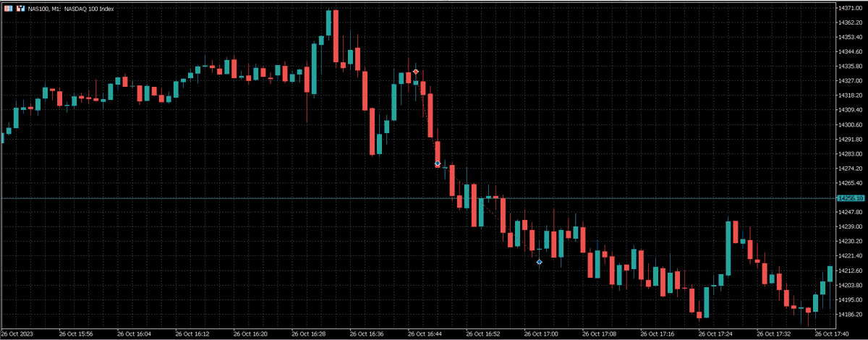Viewport: 868px width, 340px height.
Task: Click the 14265.40 price scale label
Action: pyautogui.click(x=850, y=183)
